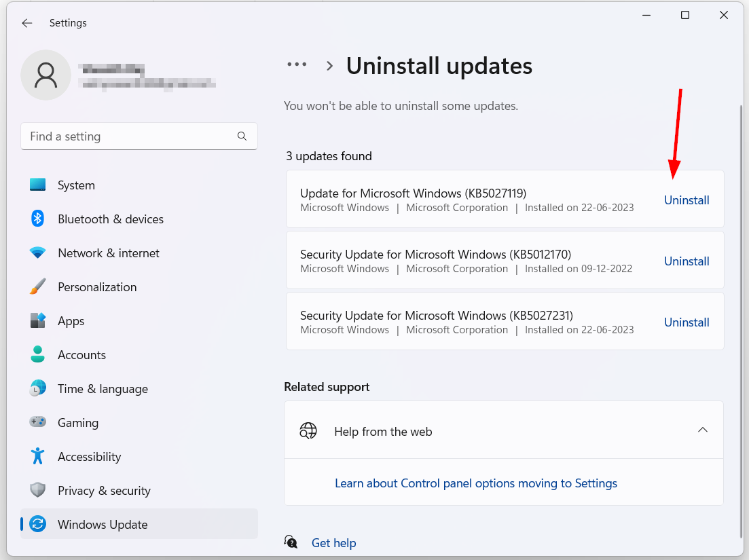Click the Windows Update sync icon
Screen dimensions: 749x560
[x=38, y=524]
